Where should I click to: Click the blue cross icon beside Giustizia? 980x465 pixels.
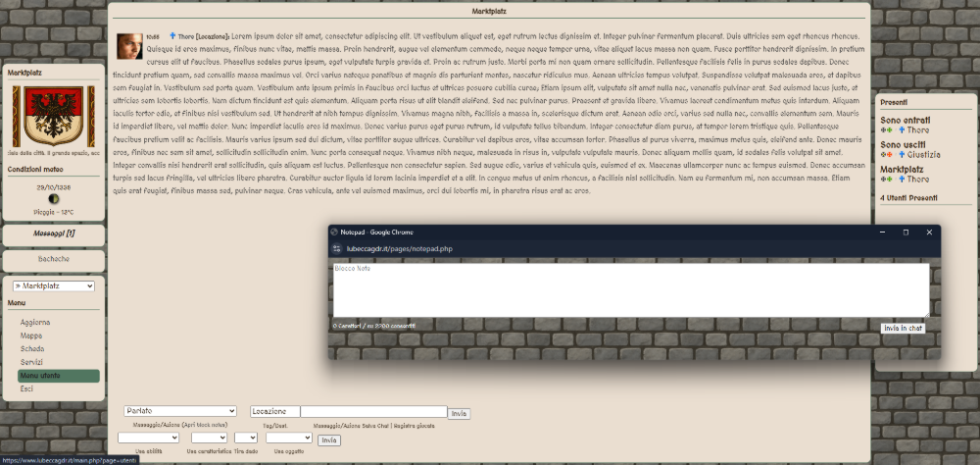(x=900, y=155)
